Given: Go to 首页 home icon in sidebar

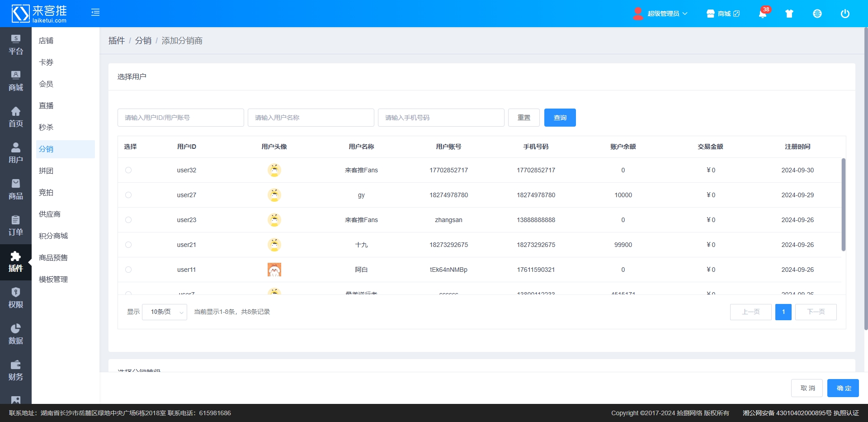Looking at the screenshot, I should pyautogui.click(x=15, y=117).
